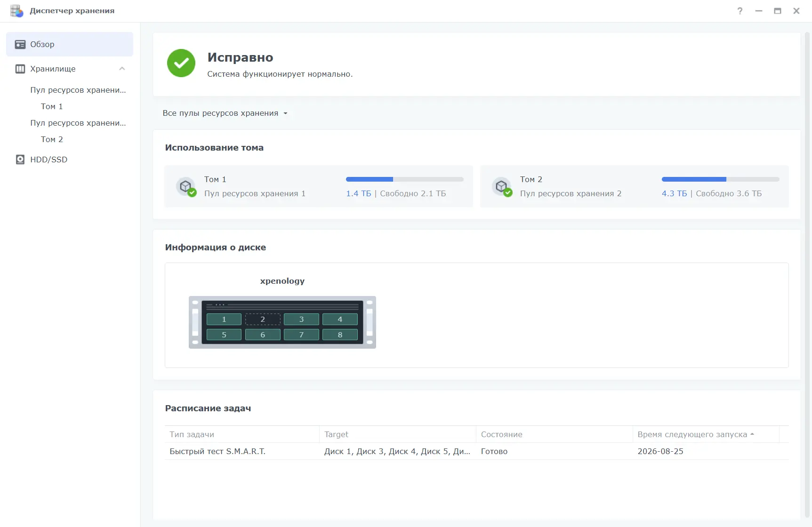Viewport: 812px width, 527px height.
Task: Click the Пул ресурсов хранения 2 label
Action: pos(571,193)
